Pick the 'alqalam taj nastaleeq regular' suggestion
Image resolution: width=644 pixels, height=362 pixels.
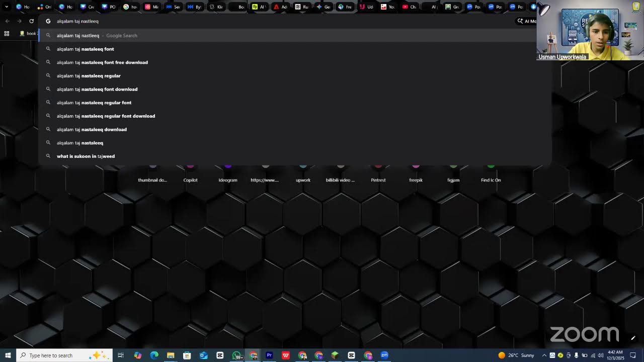295,76
